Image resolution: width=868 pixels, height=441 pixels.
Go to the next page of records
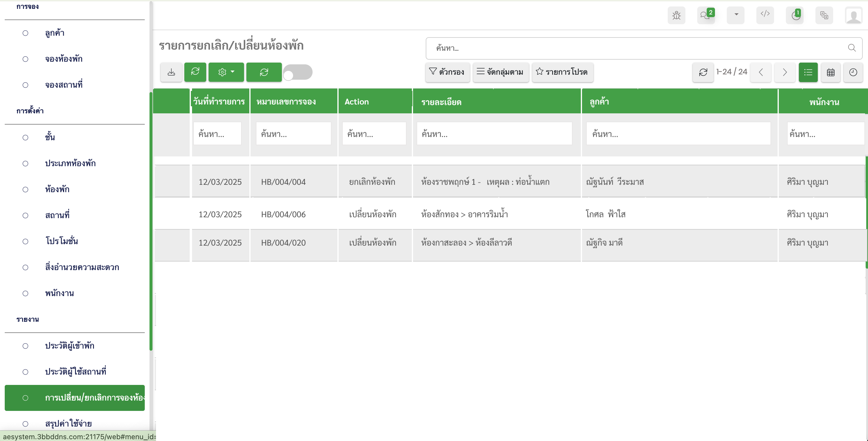tap(784, 72)
